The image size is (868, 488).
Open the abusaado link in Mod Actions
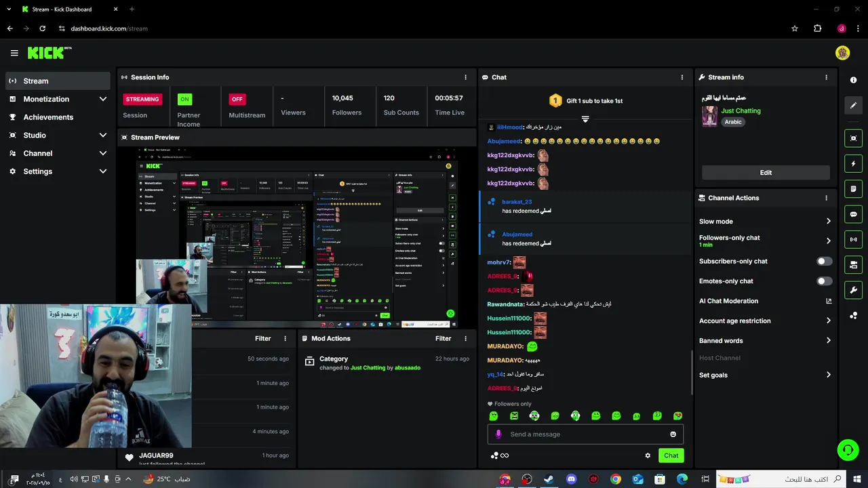[x=408, y=367]
